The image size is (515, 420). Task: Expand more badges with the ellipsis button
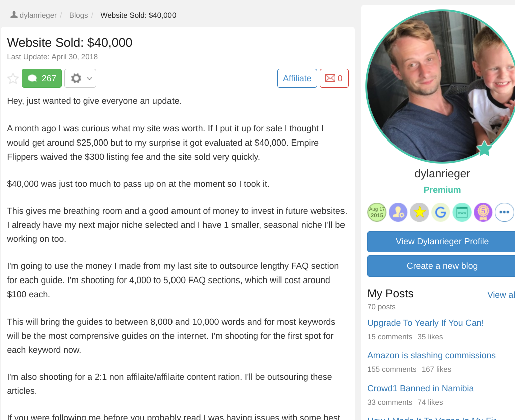click(504, 212)
